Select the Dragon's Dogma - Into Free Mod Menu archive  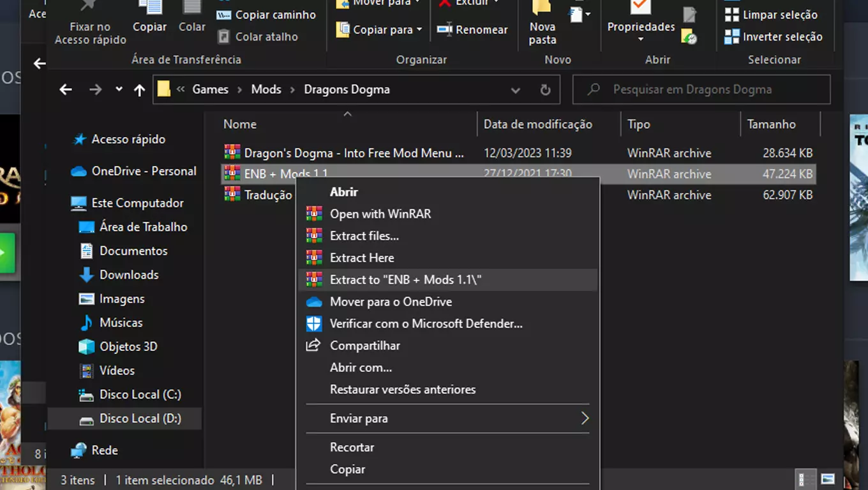(x=354, y=153)
